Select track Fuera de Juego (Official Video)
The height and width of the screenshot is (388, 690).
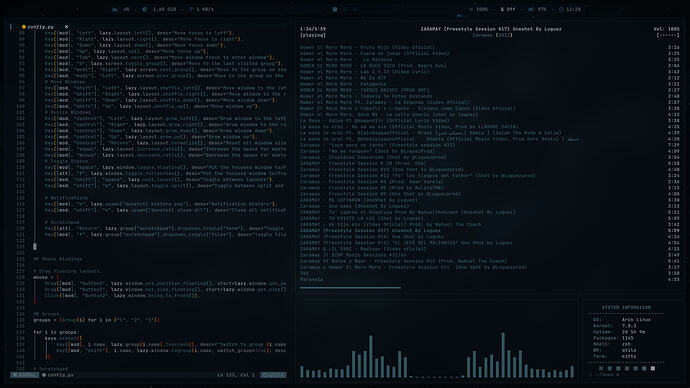pos(374,54)
